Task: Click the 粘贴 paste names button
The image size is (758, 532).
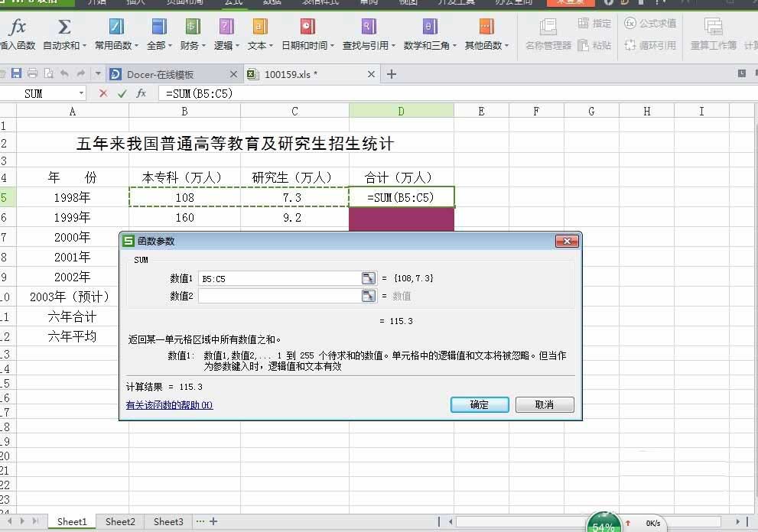Action: point(594,45)
